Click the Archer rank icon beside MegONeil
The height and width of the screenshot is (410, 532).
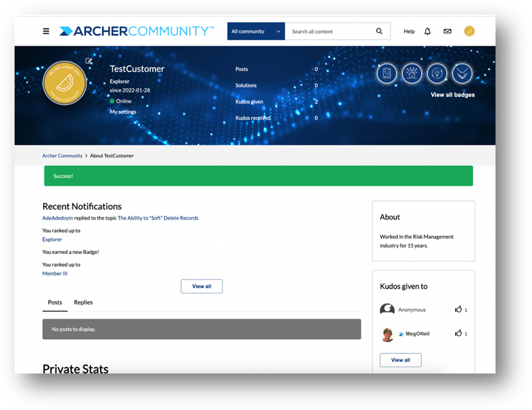click(x=401, y=334)
